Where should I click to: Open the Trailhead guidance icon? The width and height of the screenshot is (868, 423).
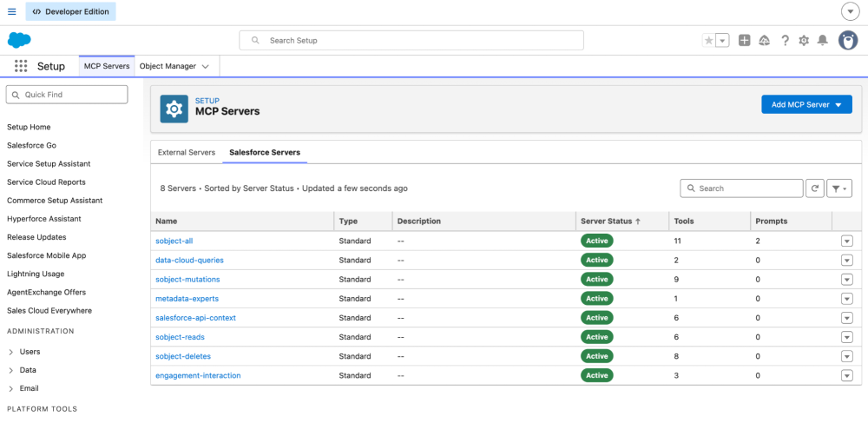point(765,41)
